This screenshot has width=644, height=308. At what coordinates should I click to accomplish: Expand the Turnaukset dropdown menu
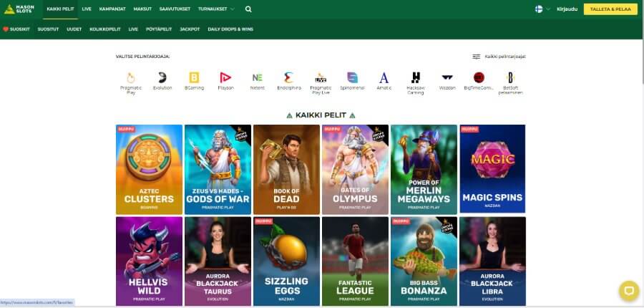[216, 9]
